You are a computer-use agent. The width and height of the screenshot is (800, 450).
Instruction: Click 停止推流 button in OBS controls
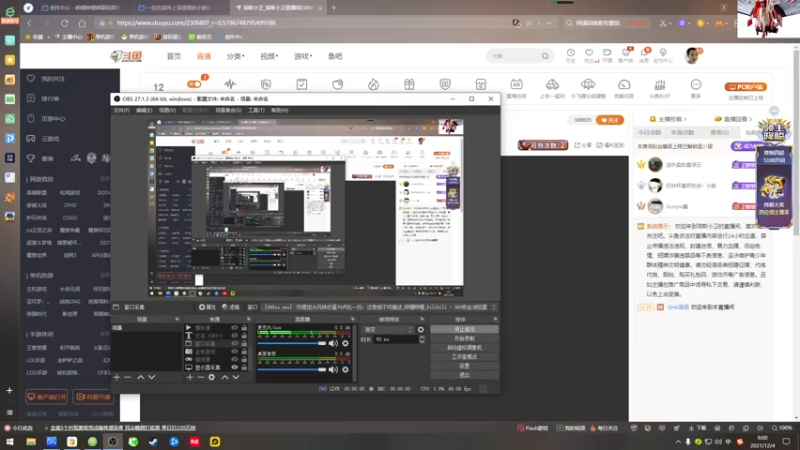[464, 329]
